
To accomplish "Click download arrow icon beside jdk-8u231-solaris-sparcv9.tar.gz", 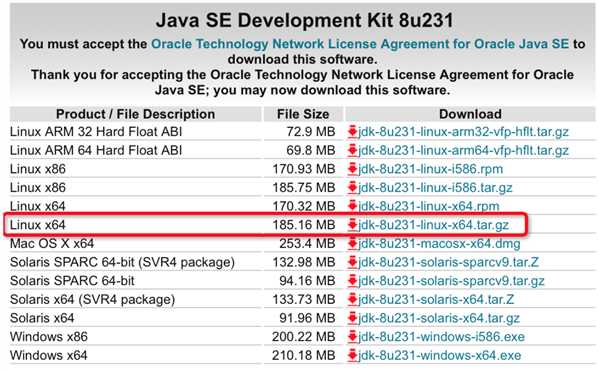I will [352, 281].
